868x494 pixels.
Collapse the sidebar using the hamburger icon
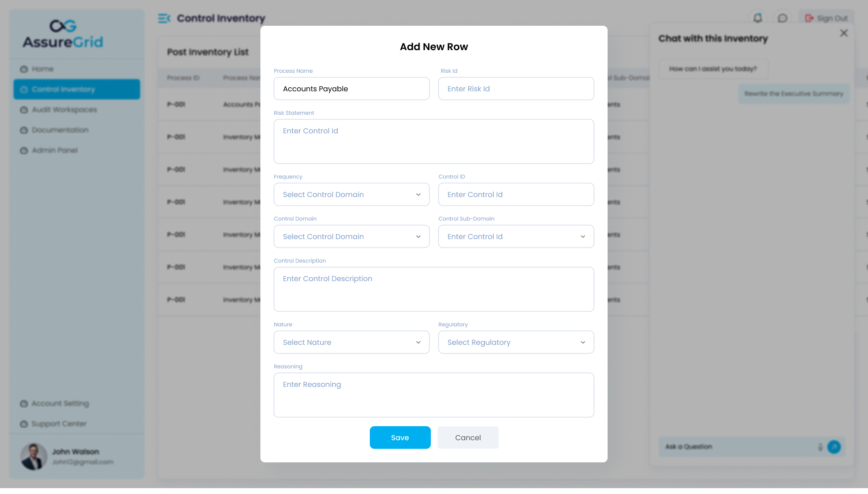point(164,19)
